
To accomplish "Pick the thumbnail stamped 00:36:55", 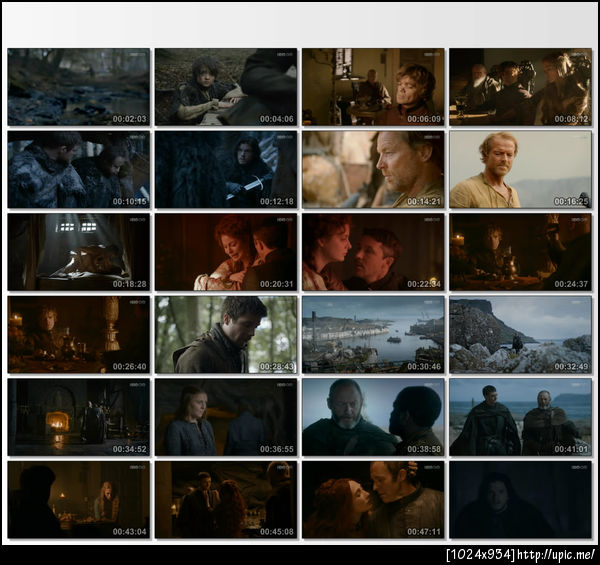I will pyautogui.click(x=226, y=417).
